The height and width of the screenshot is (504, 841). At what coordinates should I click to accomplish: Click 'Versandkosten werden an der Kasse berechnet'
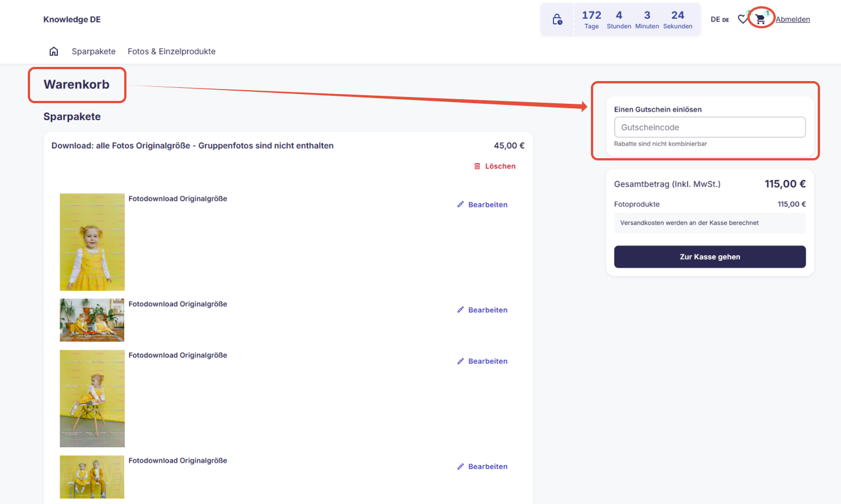(690, 223)
